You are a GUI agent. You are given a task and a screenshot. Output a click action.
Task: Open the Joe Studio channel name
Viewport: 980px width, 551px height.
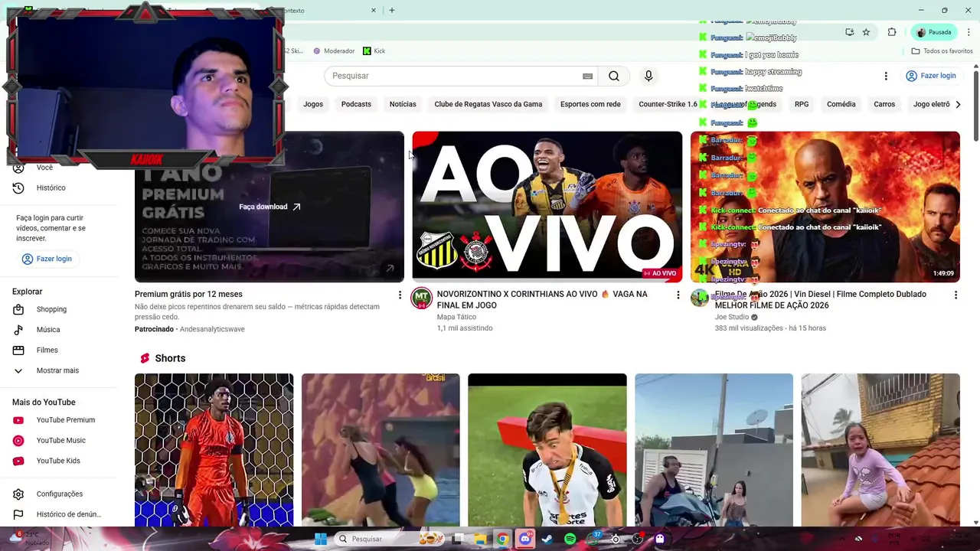point(732,317)
